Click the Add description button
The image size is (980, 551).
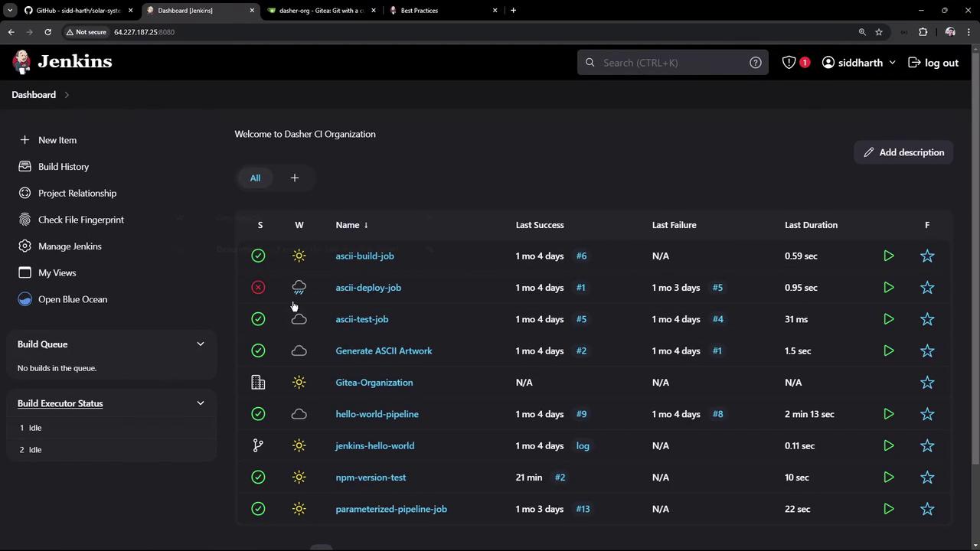[x=903, y=152]
